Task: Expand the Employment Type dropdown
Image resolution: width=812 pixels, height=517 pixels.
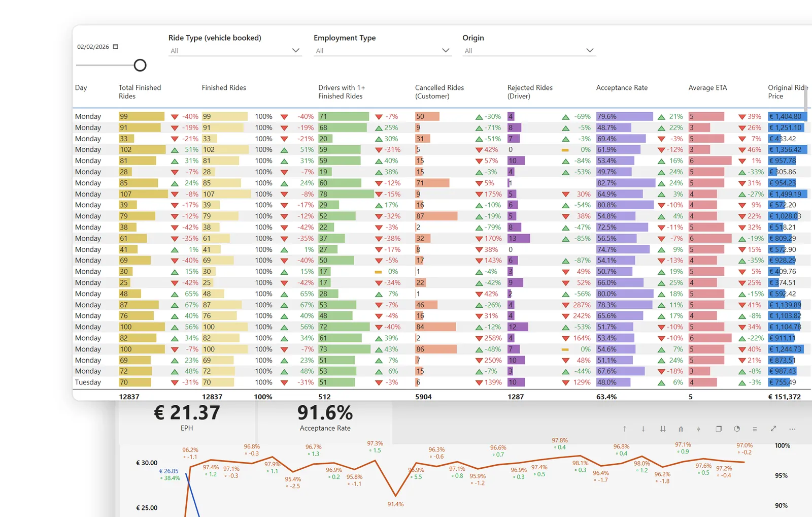Action: click(382, 50)
